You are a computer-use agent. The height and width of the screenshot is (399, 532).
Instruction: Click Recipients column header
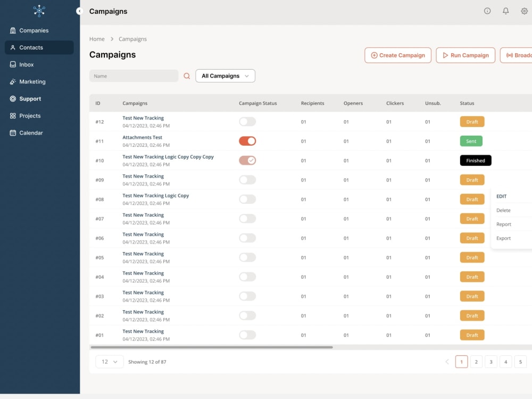312,103
